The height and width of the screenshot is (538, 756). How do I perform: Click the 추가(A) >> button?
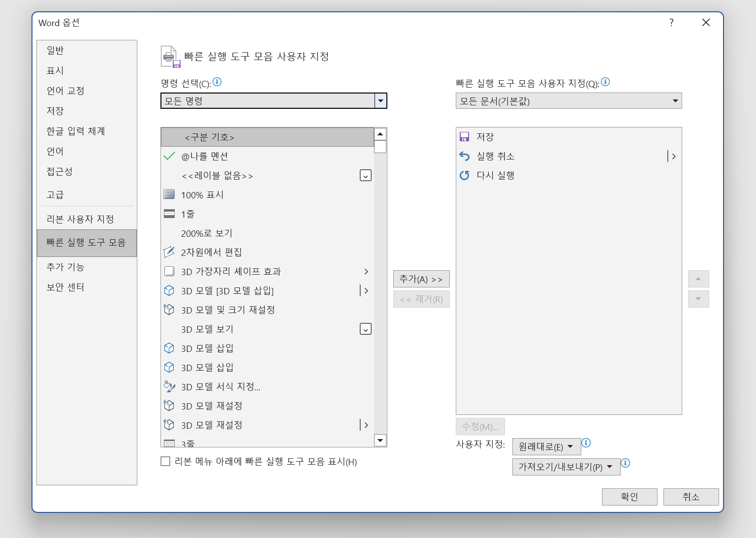coord(421,279)
